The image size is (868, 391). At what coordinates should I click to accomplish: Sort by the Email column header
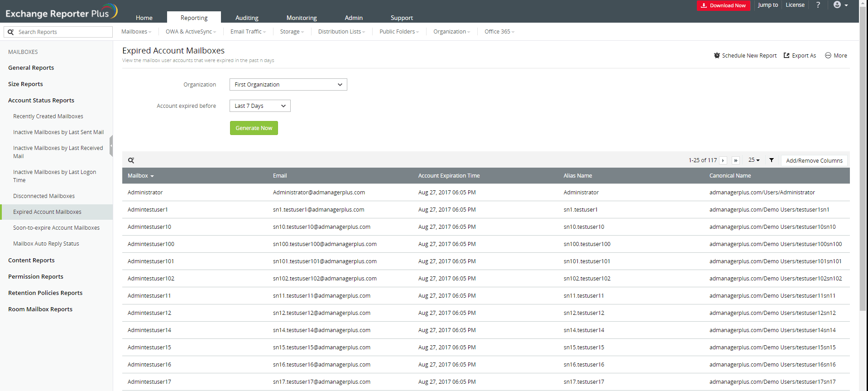(280, 176)
